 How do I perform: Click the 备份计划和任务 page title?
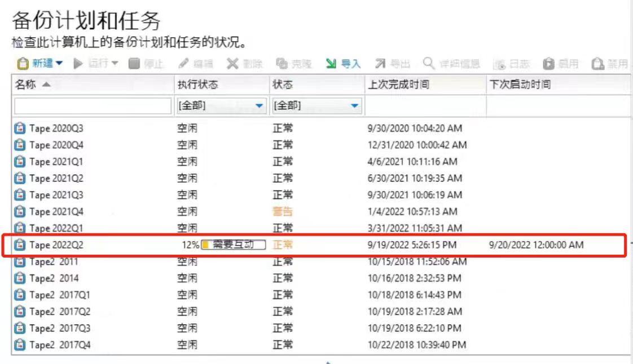click(86, 20)
